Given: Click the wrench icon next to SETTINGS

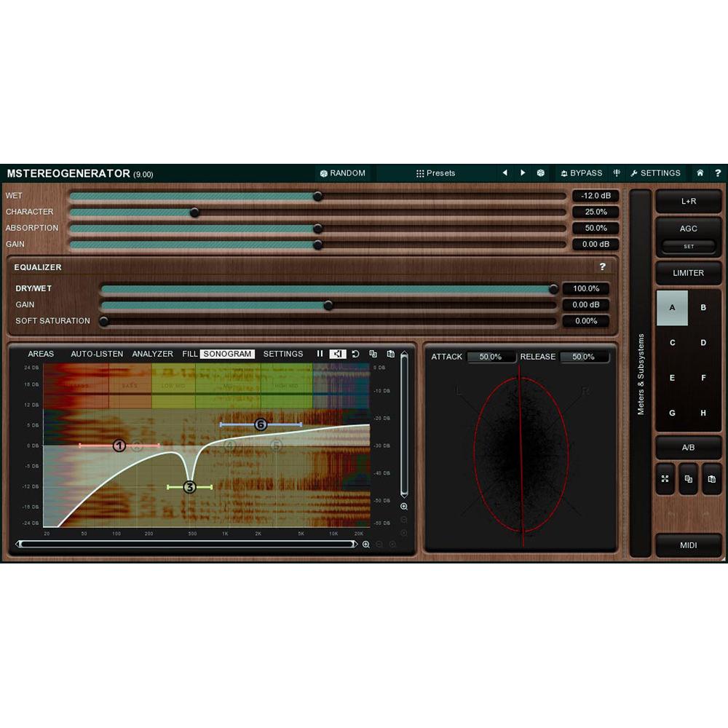Looking at the screenshot, I should coord(633,173).
